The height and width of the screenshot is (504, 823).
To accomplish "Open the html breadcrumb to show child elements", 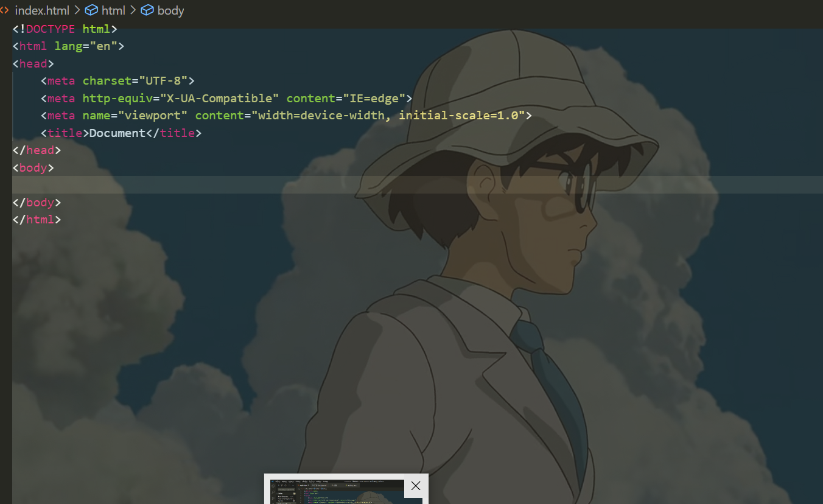I will [x=113, y=10].
